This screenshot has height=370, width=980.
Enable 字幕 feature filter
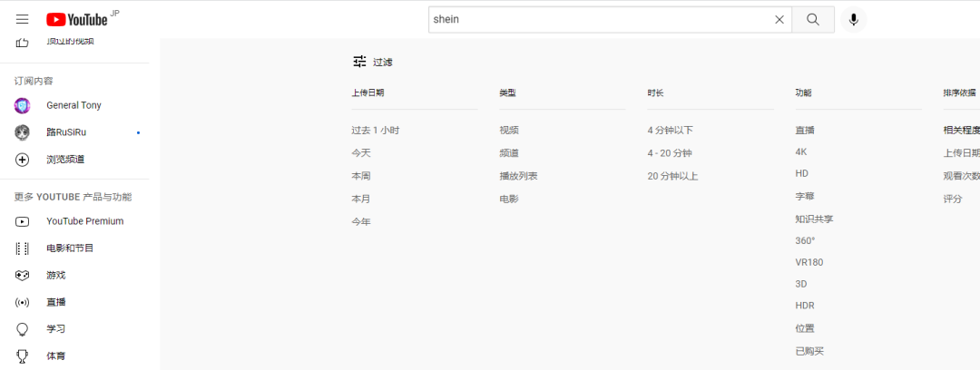(805, 196)
